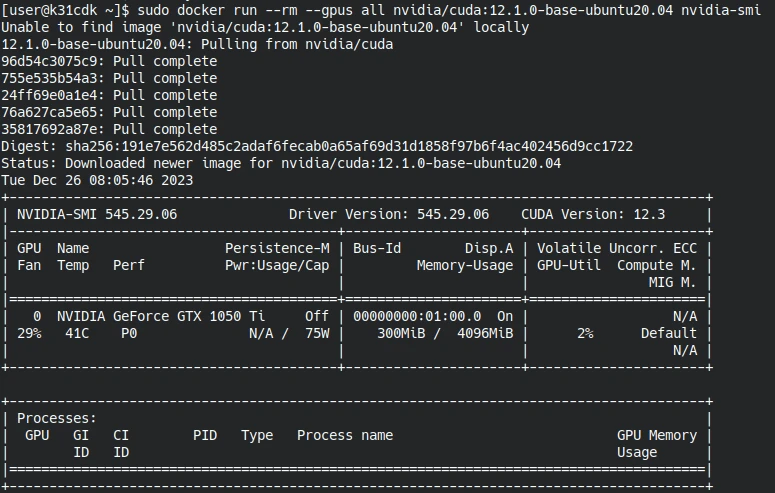Viewport: 775px width, 493px height.
Task: Click the date 'Tue Dec 26 08:05:46 2023'
Action: click(x=97, y=180)
